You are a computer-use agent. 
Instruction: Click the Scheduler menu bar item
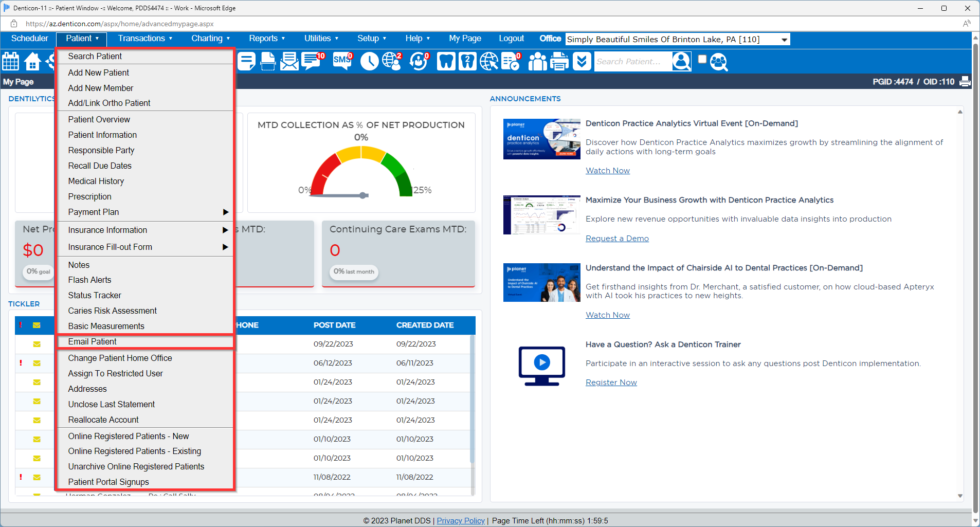(x=29, y=39)
